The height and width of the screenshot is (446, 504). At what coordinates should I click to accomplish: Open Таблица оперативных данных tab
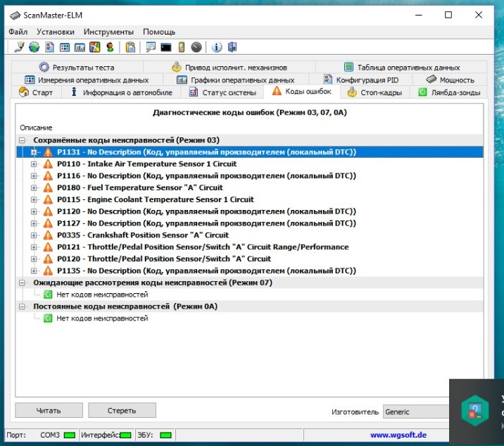point(402,68)
